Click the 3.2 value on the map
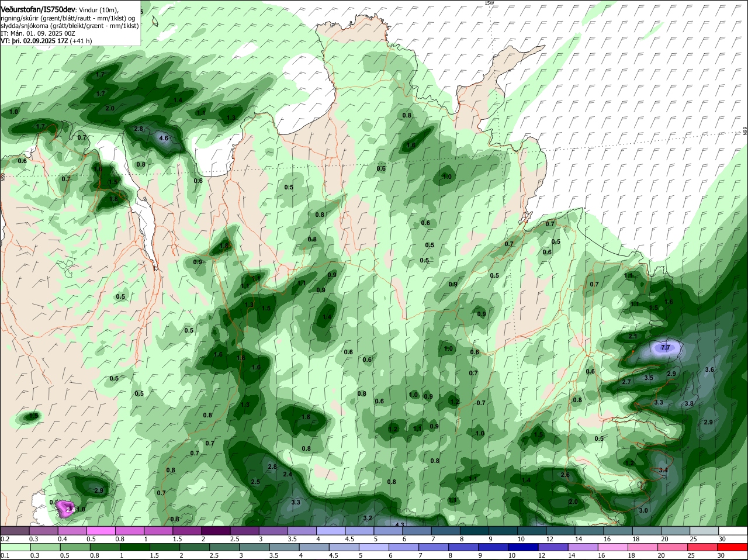 368,518
